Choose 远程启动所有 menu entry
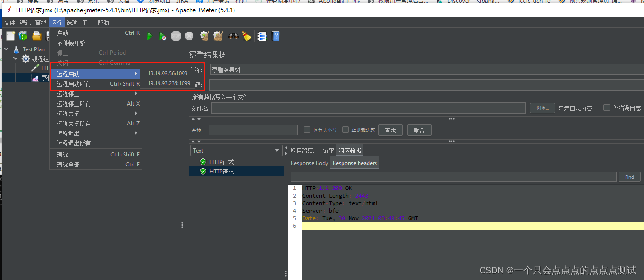 click(96, 84)
